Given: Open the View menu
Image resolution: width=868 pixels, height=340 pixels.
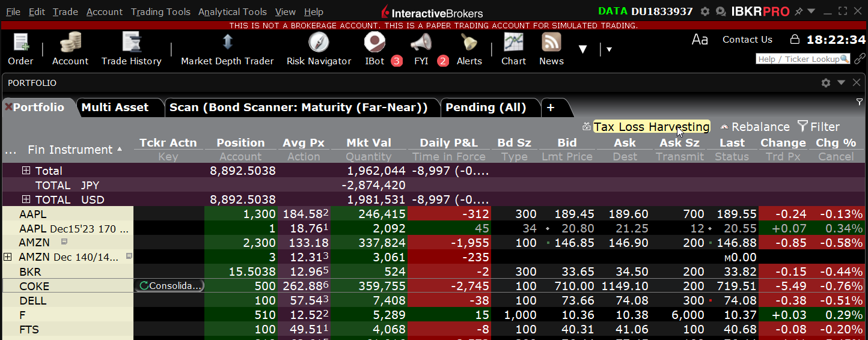Looking at the screenshot, I should 286,12.
